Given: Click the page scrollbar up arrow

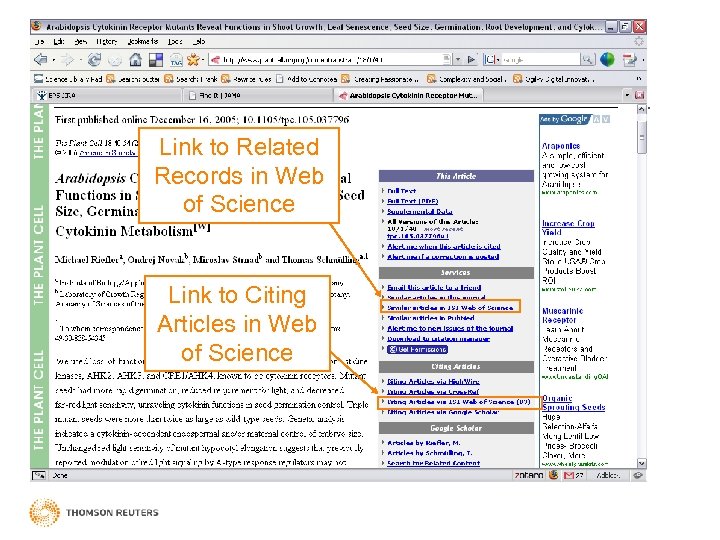Looking at the screenshot, I should point(641,109).
